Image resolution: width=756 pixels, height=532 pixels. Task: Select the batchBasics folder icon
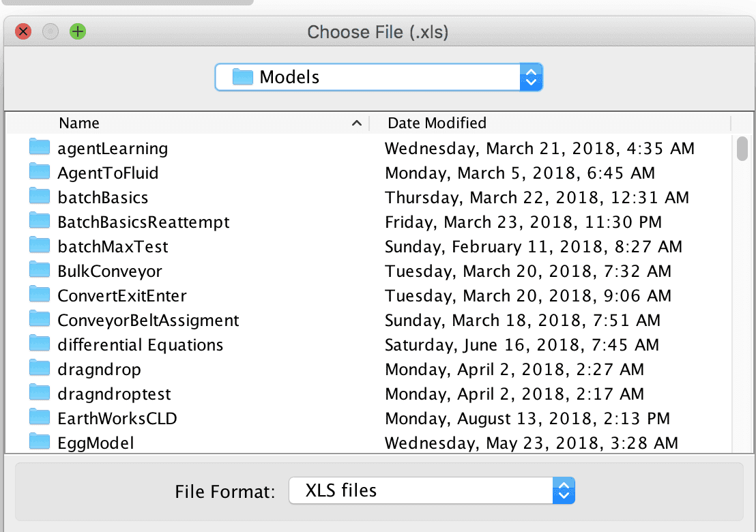pyautogui.click(x=40, y=197)
